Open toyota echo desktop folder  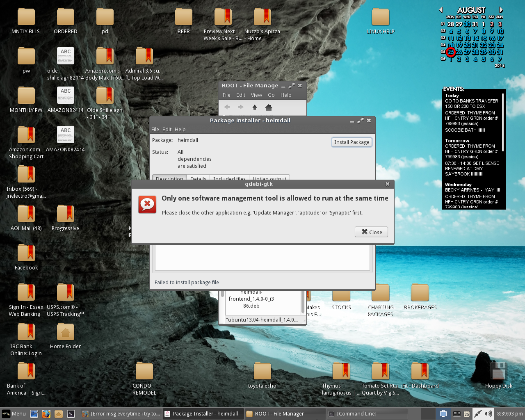262,375
